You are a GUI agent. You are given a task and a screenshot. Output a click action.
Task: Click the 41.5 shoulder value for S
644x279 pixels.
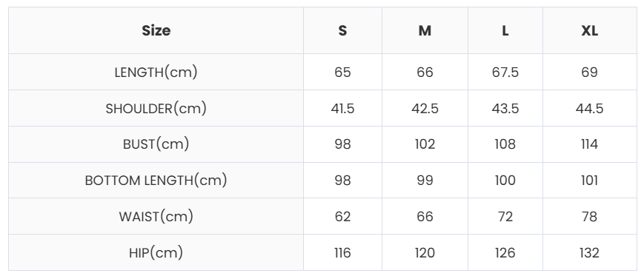[342, 108]
